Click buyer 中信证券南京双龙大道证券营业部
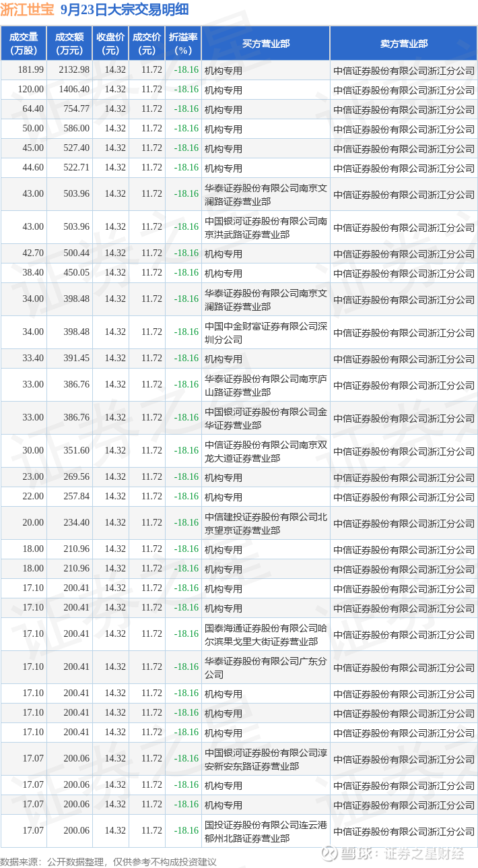478x868 pixels. 266,451
